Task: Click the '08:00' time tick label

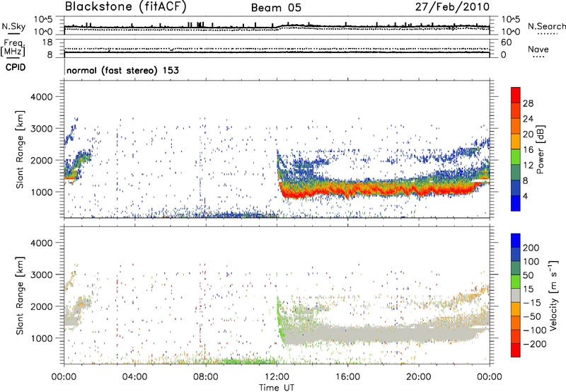Action: tap(206, 377)
